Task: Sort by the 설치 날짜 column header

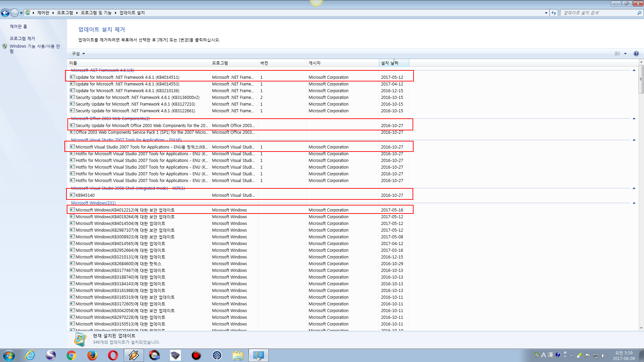Action: (x=394, y=63)
